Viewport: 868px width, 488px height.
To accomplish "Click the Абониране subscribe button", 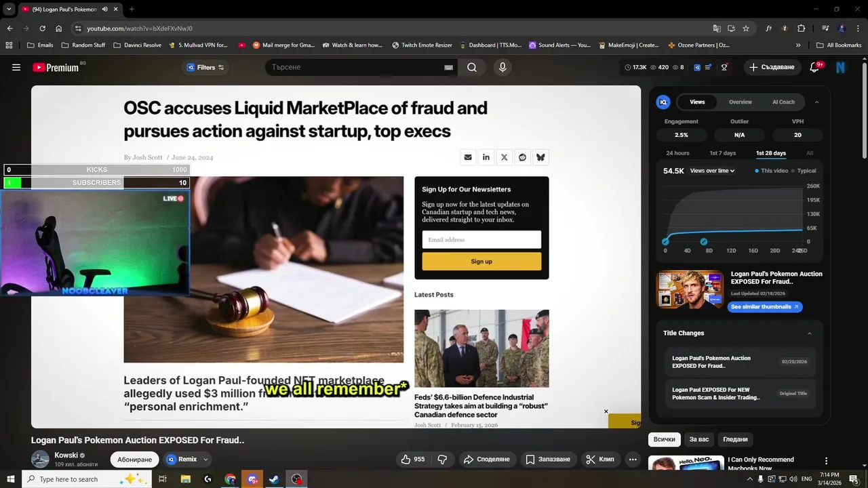I will coord(134,459).
